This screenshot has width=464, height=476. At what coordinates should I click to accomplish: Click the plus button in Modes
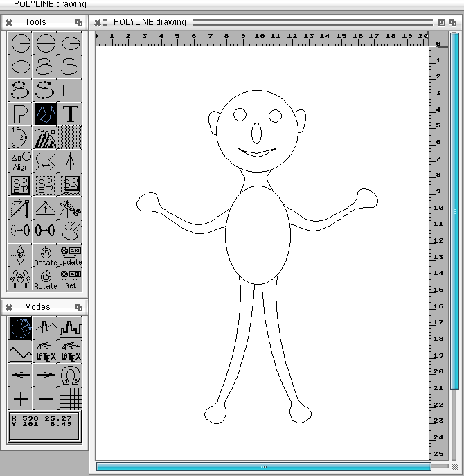coord(21,398)
